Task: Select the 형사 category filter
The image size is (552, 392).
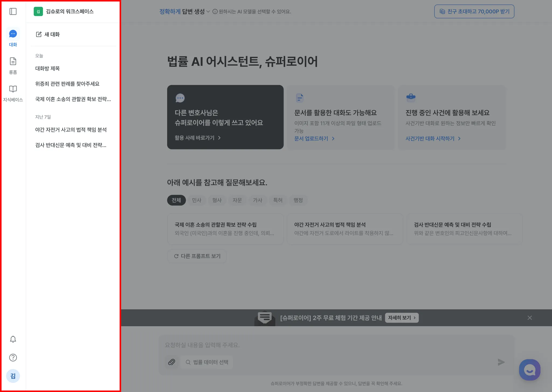Action: tap(217, 200)
